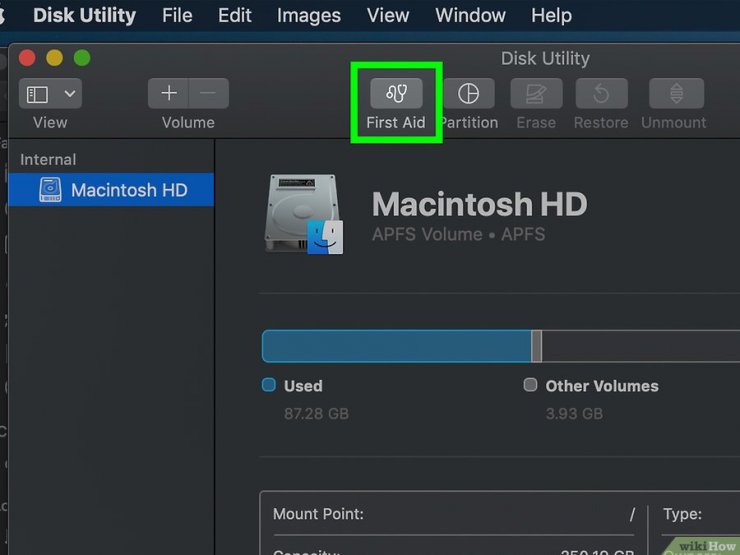Click the Macintosh HD drive icon in sidebar
The width and height of the screenshot is (740, 555).
click(50, 190)
